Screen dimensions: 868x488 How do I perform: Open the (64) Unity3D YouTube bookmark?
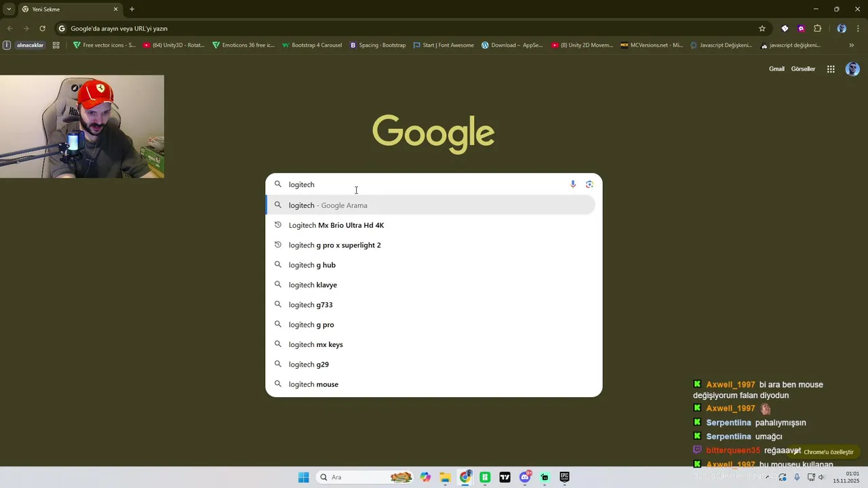(174, 45)
